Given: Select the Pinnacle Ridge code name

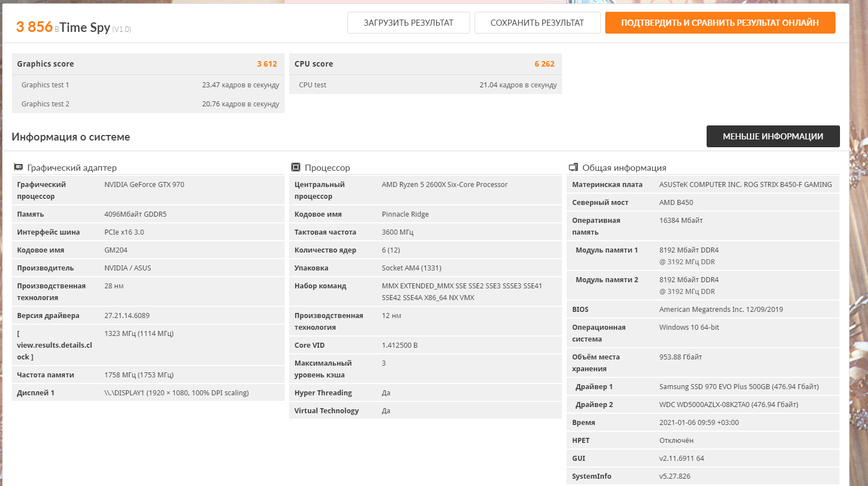Looking at the screenshot, I should pyautogui.click(x=405, y=214).
